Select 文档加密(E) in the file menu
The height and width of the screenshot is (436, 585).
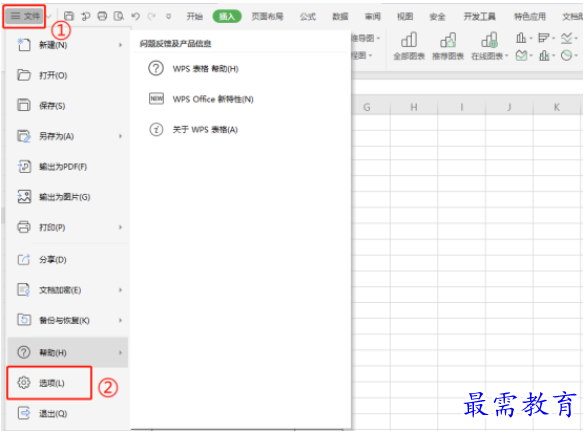68,290
